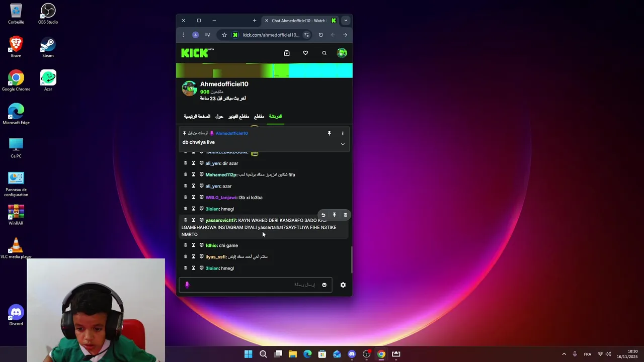The width and height of the screenshot is (644, 362).
Task: Open site settings tune icon in address bar
Action: click(x=306, y=35)
